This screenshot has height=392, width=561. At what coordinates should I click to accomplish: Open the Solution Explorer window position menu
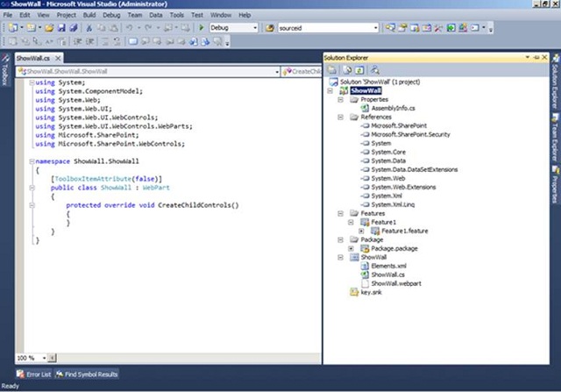[x=528, y=57]
